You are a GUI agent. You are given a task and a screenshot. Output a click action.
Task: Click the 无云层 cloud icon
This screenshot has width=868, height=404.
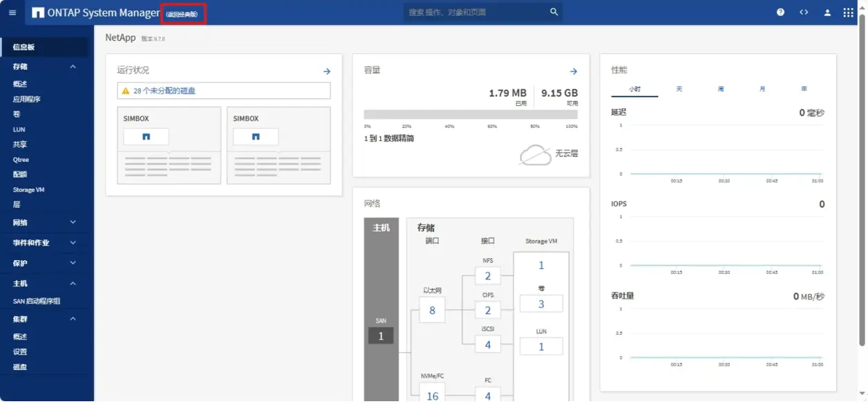(x=535, y=155)
